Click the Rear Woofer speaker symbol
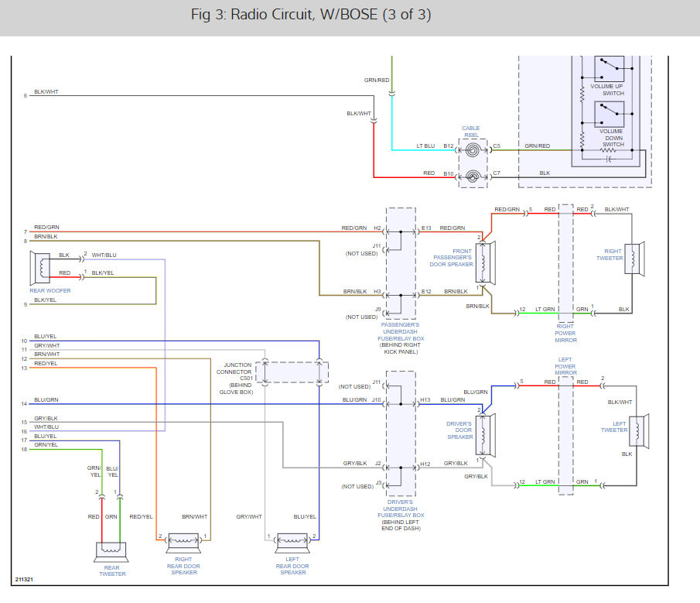The width and height of the screenshot is (700, 603). (x=39, y=268)
